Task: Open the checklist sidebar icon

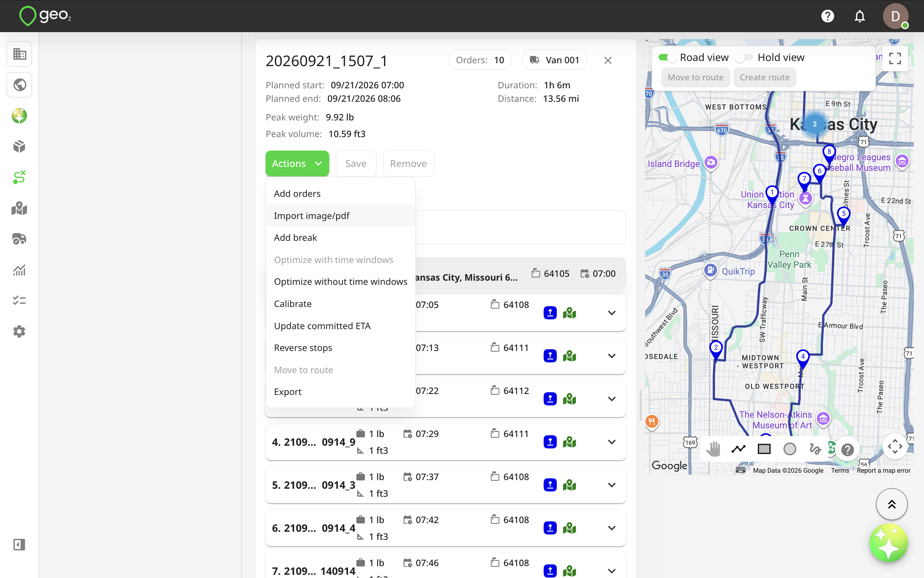Action: click(19, 301)
